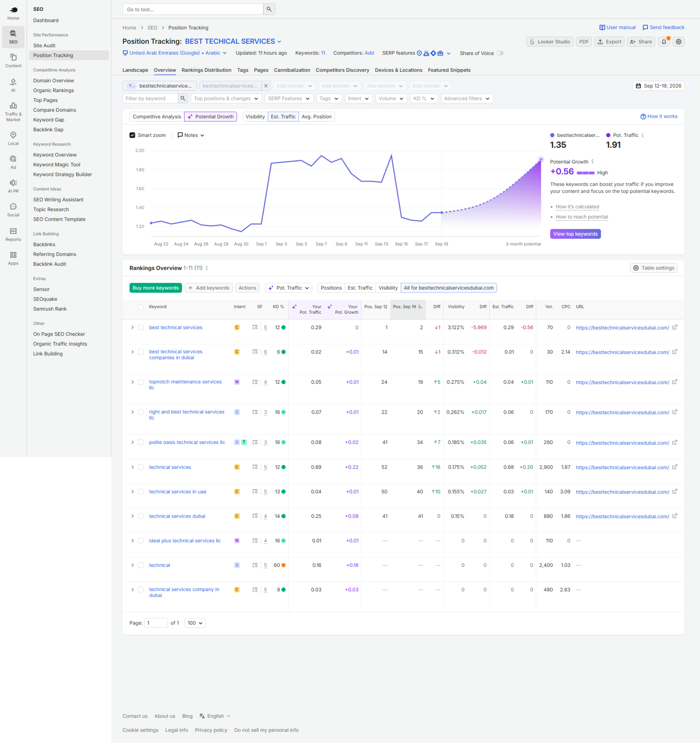Open the notifications bell icon
700x743 pixels.
coord(664,42)
